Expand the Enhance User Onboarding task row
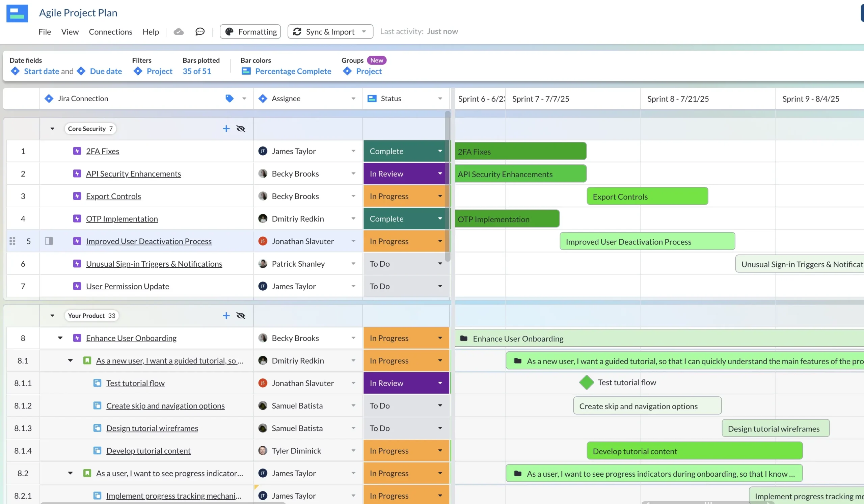The height and width of the screenshot is (504, 864). [x=61, y=338]
